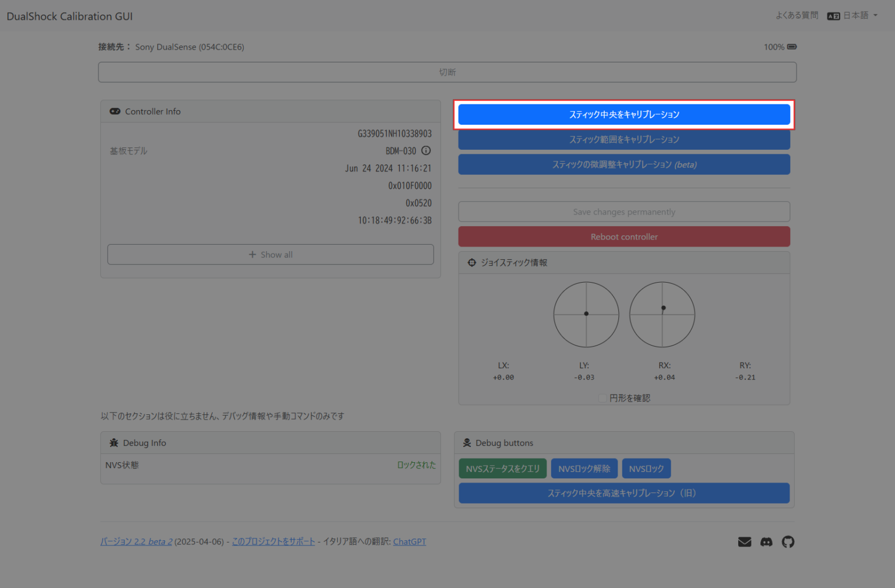Viewport: 895px width, 588px height.
Task: Click the crosshair icon on ジョイスティック情報 panel
Action: 471,262
